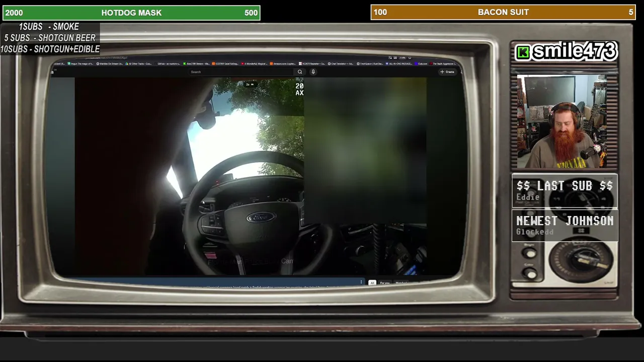
Task: Select the 'For you' filter chip
Action: (385, 283)
